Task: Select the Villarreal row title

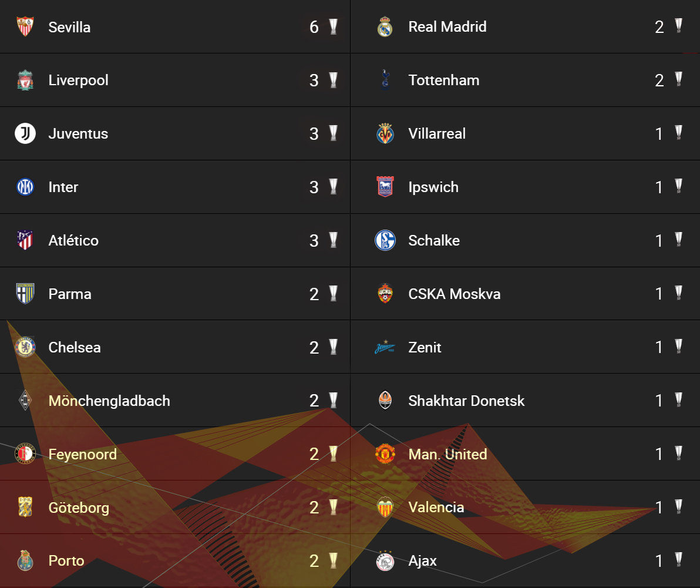Action: point(436,133)
